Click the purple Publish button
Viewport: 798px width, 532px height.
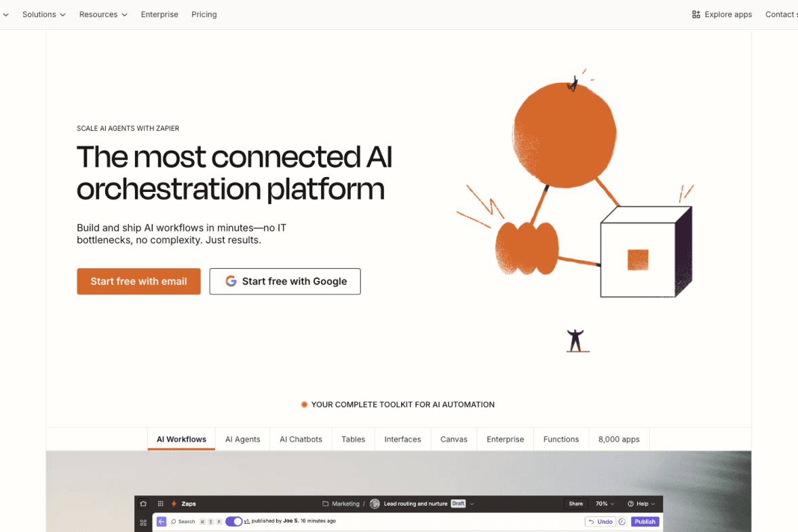pos(645,521)
